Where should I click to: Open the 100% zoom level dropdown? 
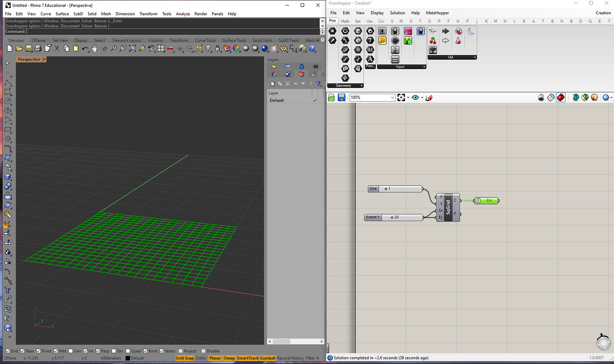392,98
